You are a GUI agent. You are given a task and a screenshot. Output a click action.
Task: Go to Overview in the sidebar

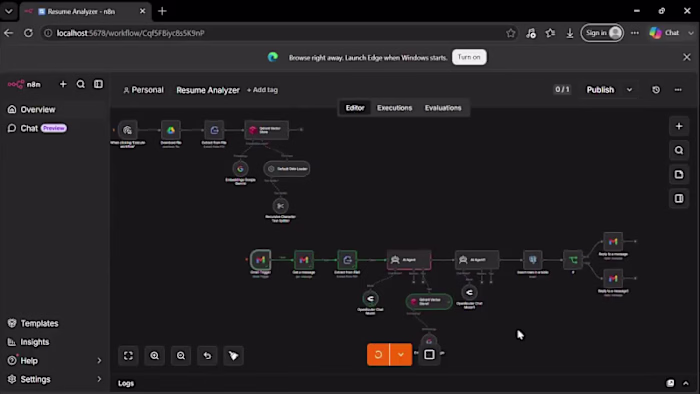tap(55, 109)
